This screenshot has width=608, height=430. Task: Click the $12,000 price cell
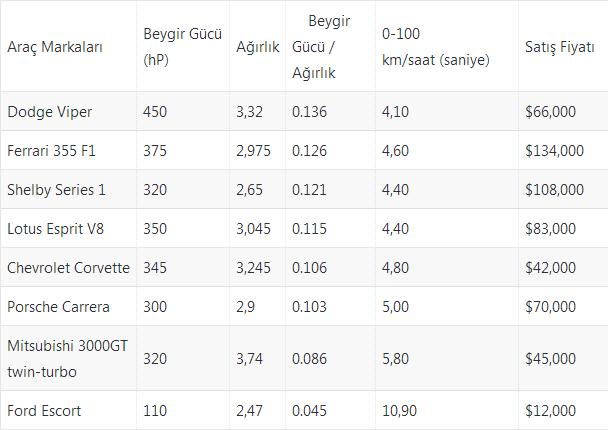[550, 411]
